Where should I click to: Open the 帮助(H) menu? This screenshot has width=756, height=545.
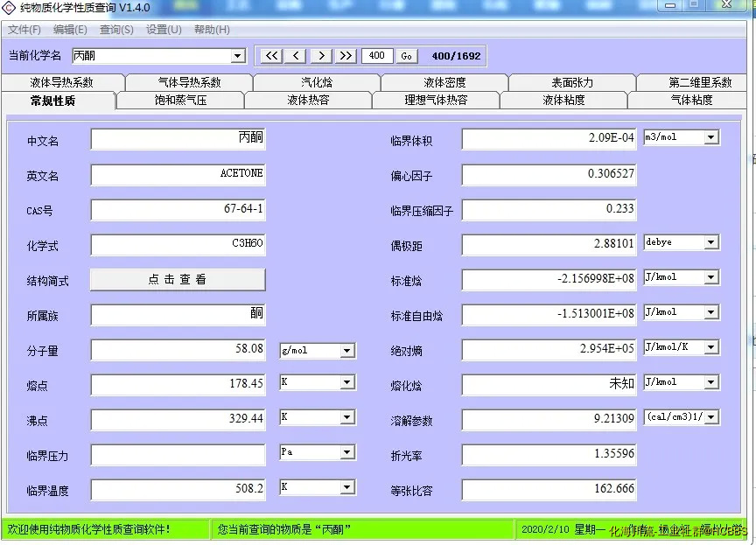click(212, 30)
